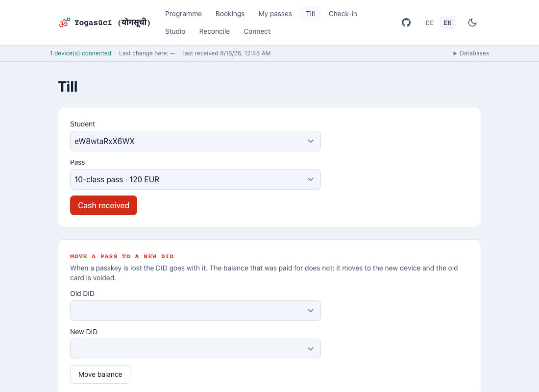The width and height of the screenshot is (539, 392).
Task: Open My passes in navigation
Action: [275, 14]
